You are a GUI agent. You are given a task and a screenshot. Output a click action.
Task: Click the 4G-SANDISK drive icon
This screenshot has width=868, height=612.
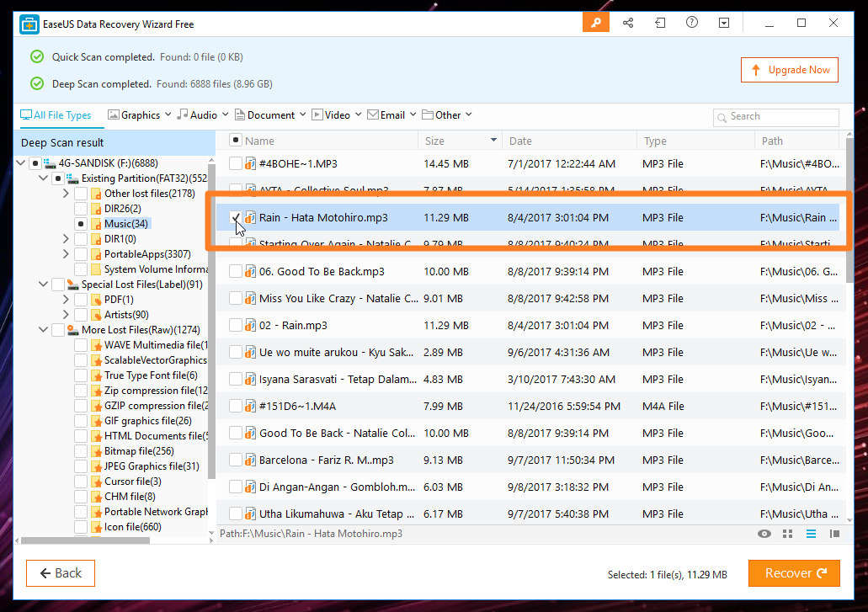click(50, 163)
